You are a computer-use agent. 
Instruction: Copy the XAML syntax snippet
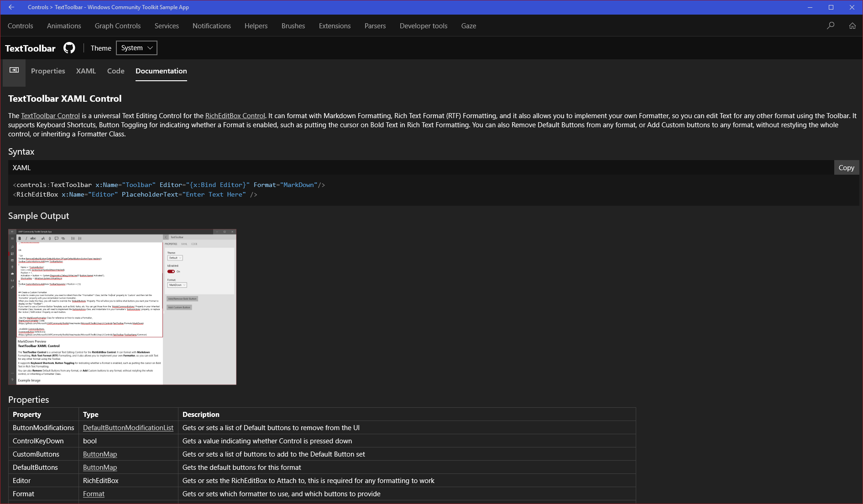tap(847, 167)
